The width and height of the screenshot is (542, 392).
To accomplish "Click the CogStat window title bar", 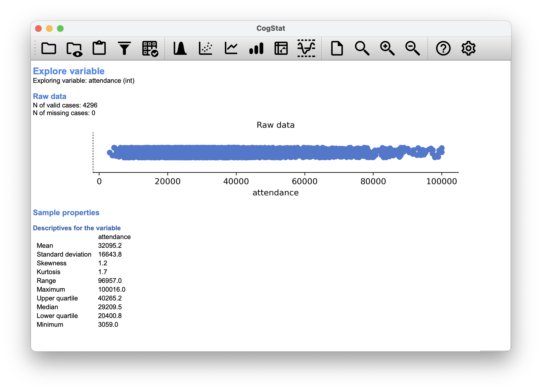I will (x=271, y=28).
